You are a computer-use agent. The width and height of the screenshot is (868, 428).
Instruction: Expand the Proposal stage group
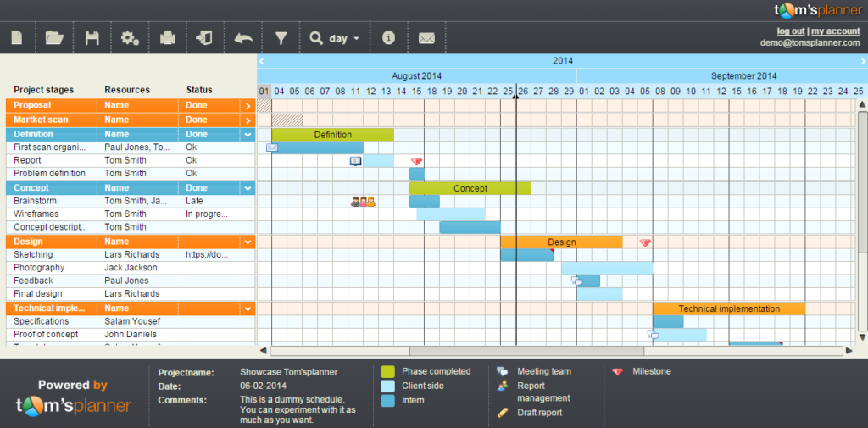coord(248,105)
